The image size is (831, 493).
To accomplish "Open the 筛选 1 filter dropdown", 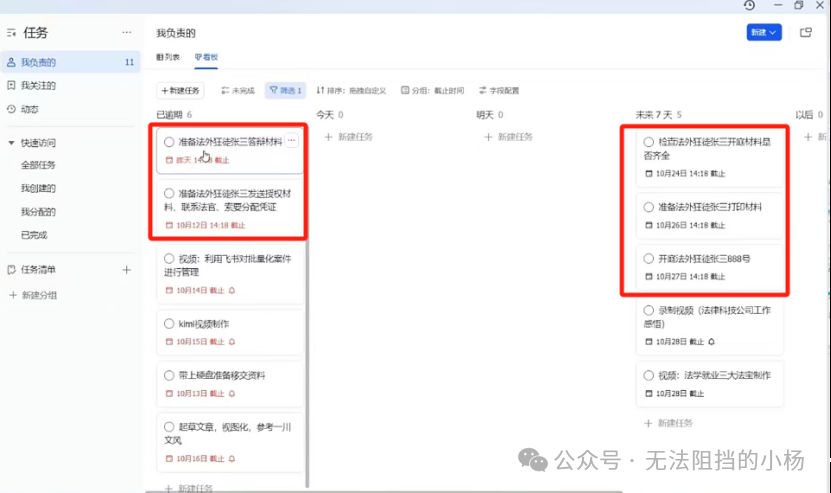I will point(286,91).
